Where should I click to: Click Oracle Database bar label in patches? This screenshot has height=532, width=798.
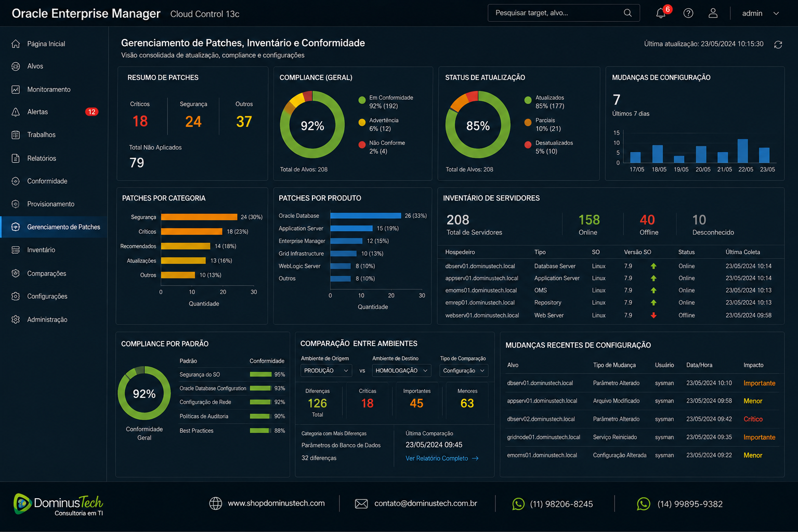coord(299,216)
